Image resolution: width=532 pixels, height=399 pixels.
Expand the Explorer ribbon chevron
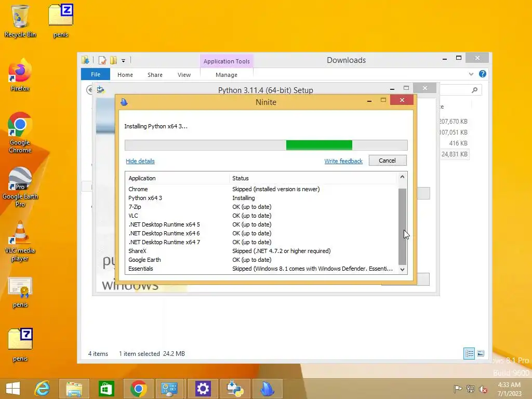coord(471,74)
